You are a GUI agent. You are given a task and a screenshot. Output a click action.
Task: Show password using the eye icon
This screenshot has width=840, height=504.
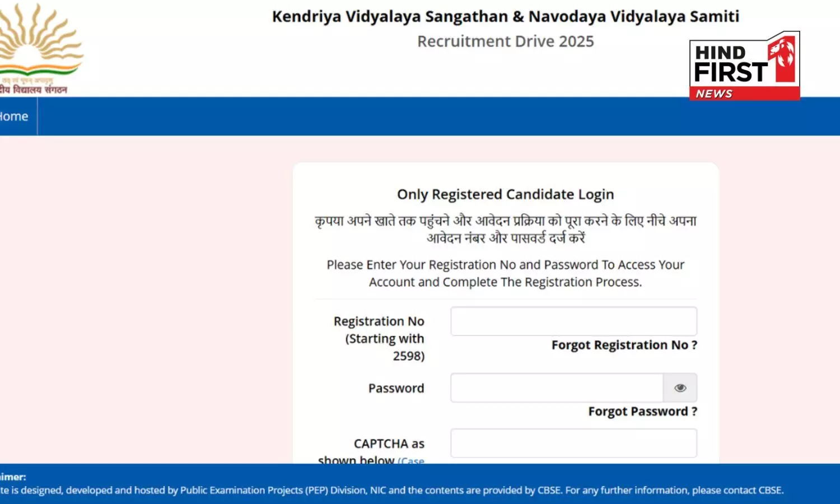680,388
